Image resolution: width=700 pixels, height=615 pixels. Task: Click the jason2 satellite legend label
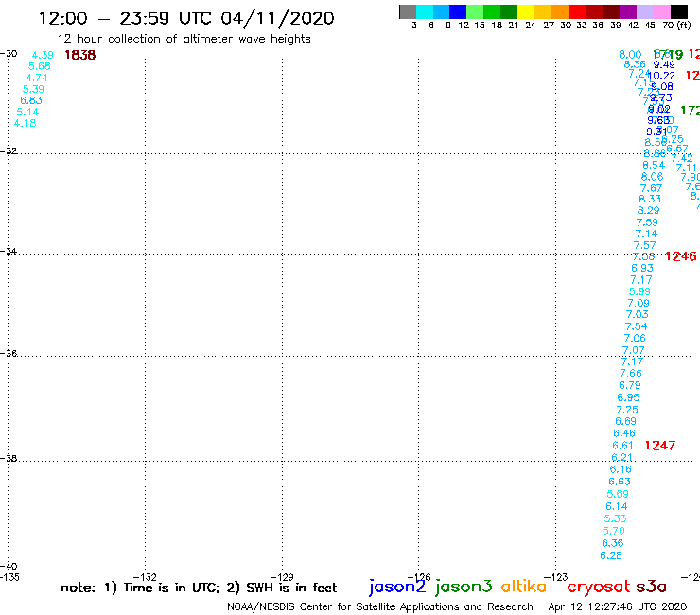pos(397,587)
